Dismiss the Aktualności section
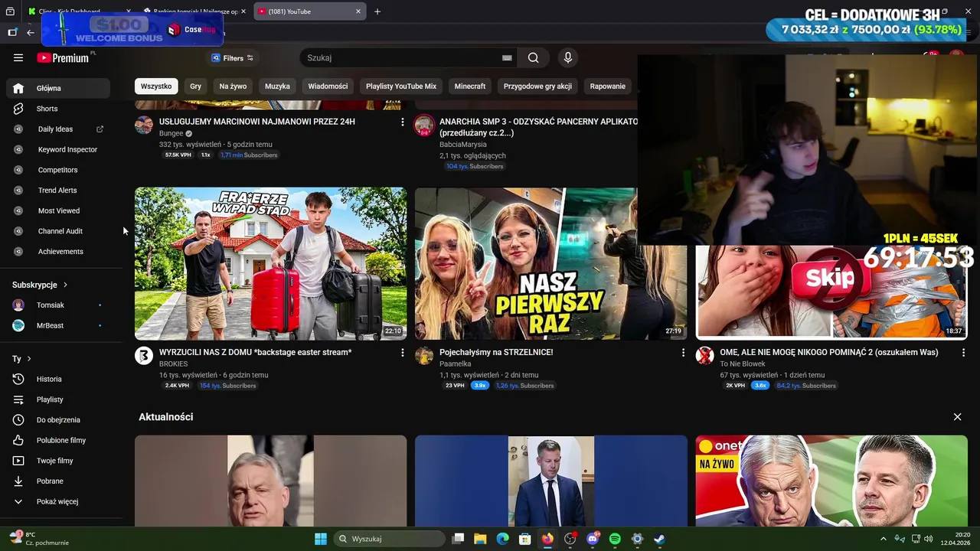 (x=957, y=417)
